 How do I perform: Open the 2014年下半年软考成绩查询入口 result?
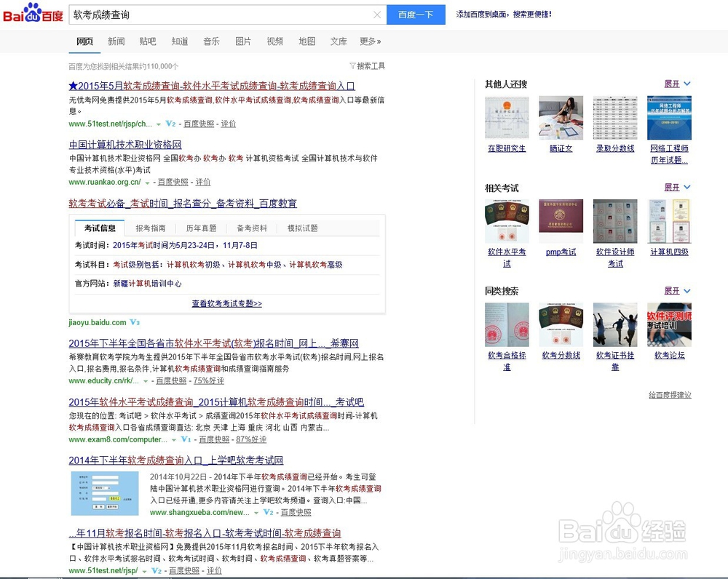(x=176, y=460)
